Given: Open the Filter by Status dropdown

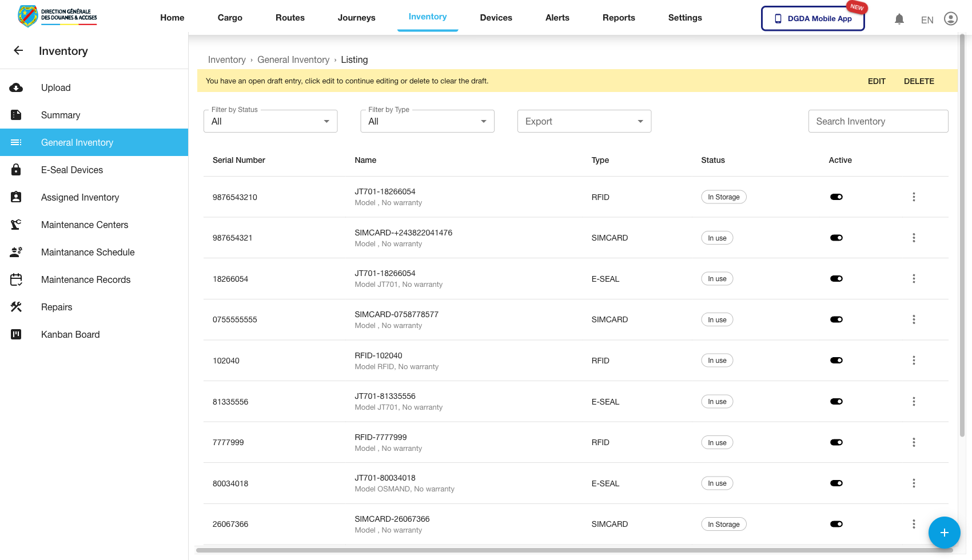Looking at the screenshot, I should (270, 121).
